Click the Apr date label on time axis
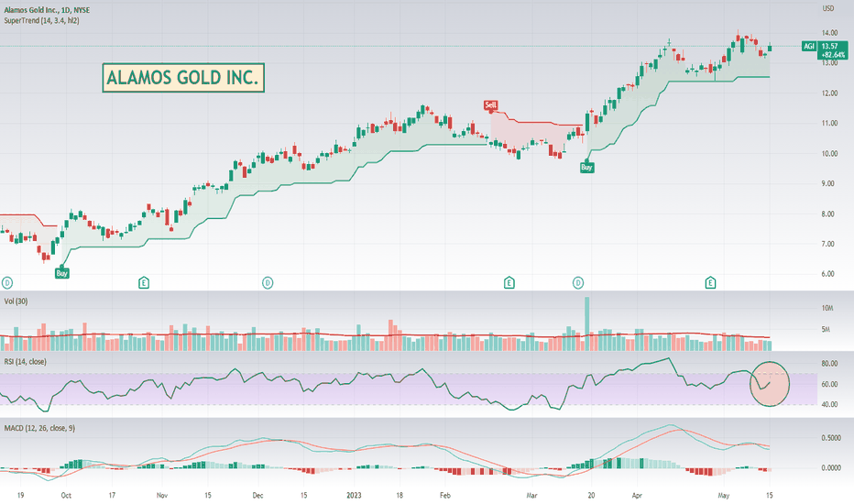Image resolution: width=854 pixels, height=504 pixels. point(637,495)
